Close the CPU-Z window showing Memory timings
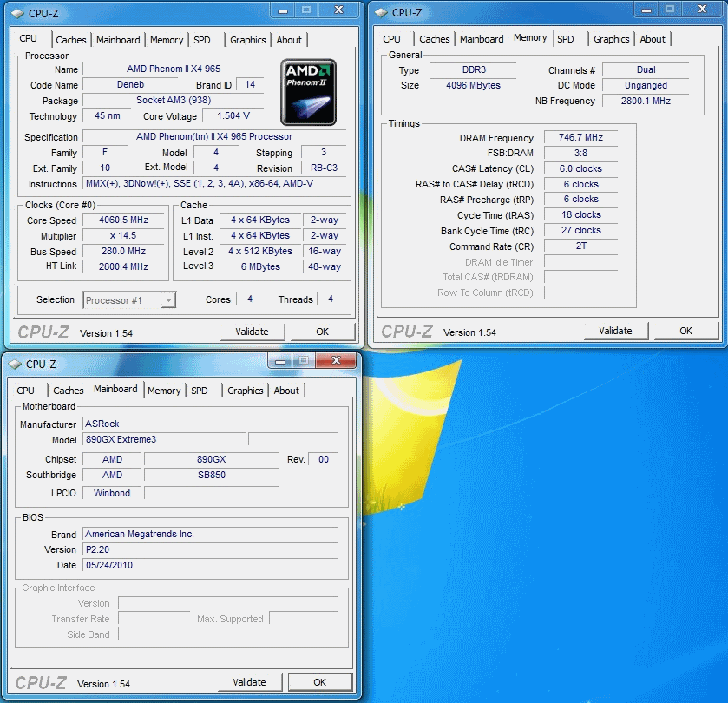This screenshot has height=703, width=728. pyautogui.click(x=701, y=10)
